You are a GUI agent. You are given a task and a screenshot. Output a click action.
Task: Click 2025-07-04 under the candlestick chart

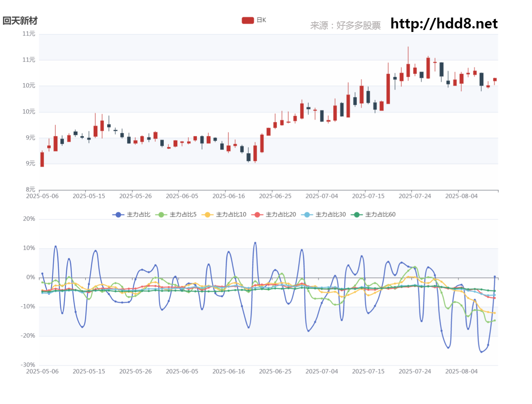tap(322, 196)
